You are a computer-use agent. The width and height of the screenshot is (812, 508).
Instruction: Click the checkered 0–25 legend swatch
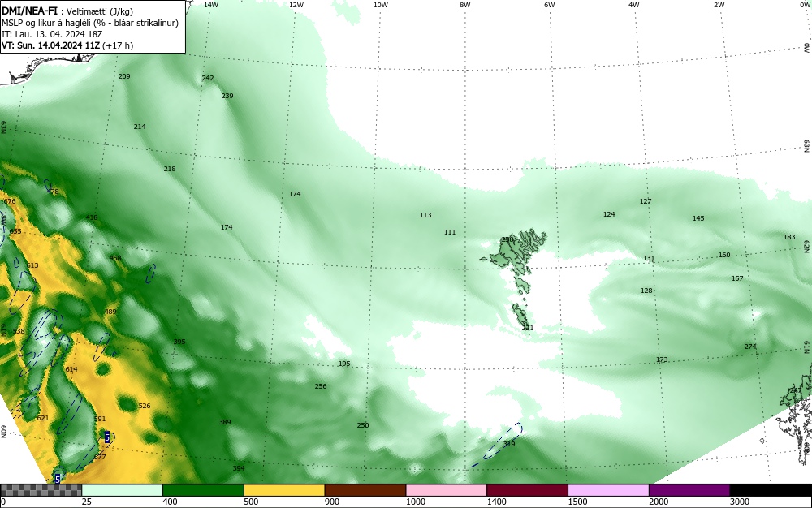(41, 490)
